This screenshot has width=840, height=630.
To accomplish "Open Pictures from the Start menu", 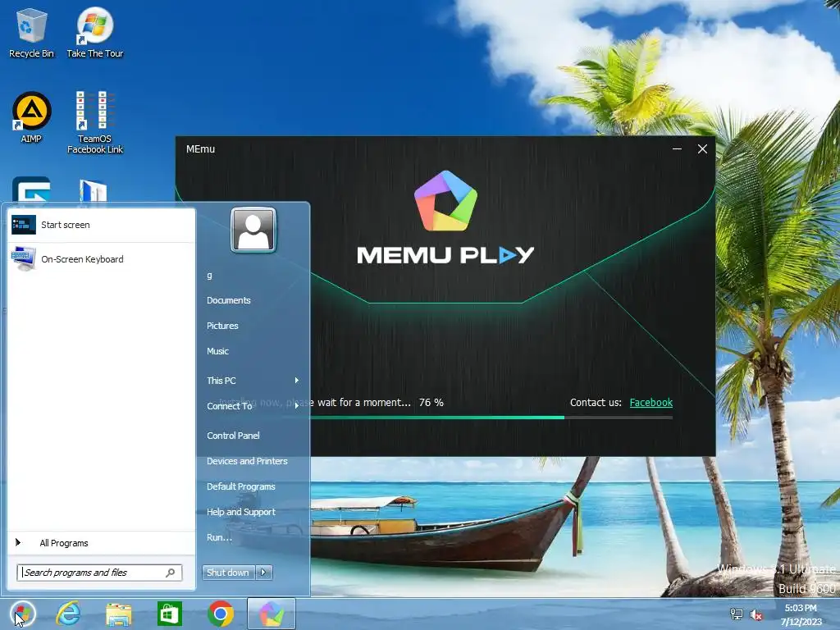I will pyautogui.click(x=222, y=326).
